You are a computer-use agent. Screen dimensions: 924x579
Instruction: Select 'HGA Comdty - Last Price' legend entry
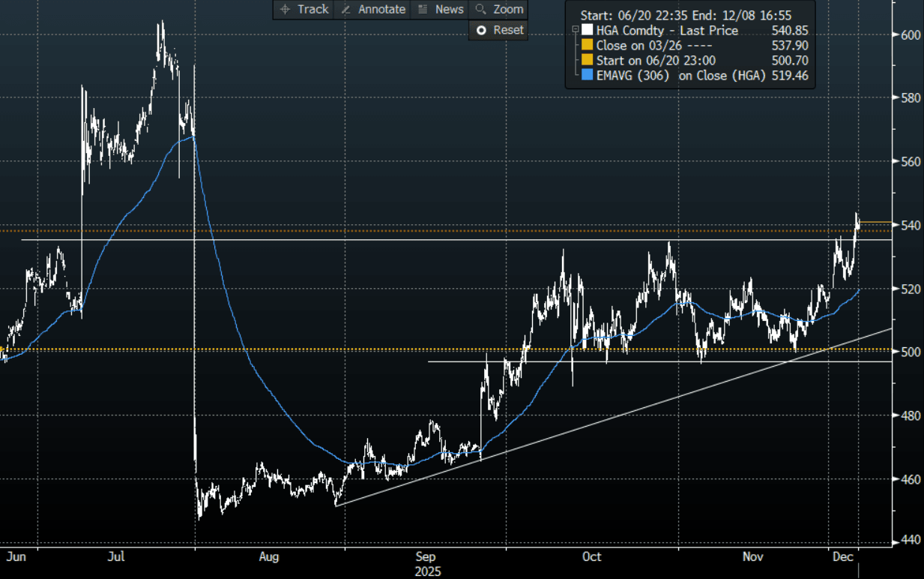[x=667, y=31]
